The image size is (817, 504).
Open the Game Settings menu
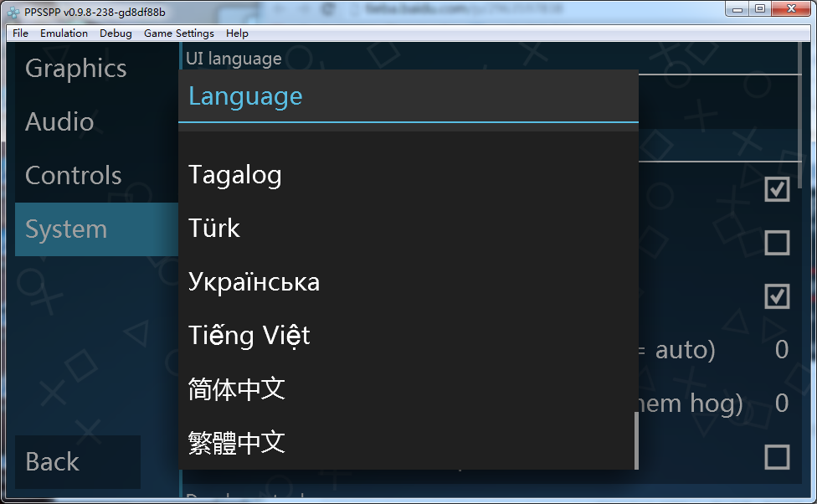point(179,33)
